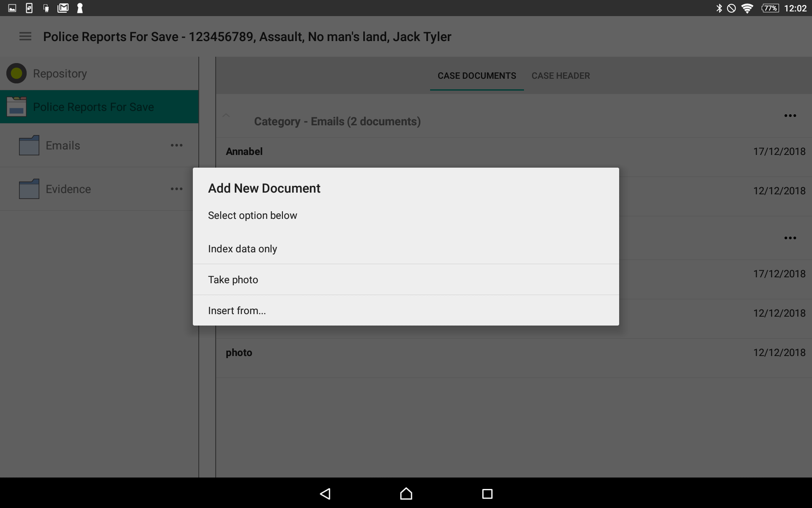812x508 pixels.
Task: Open the overflow menu for Emails folder
Action: (177, 145)
